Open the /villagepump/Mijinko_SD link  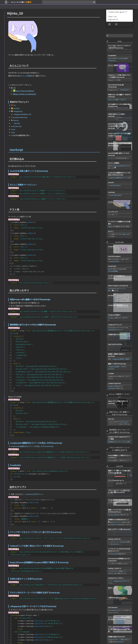click(22, 115)
